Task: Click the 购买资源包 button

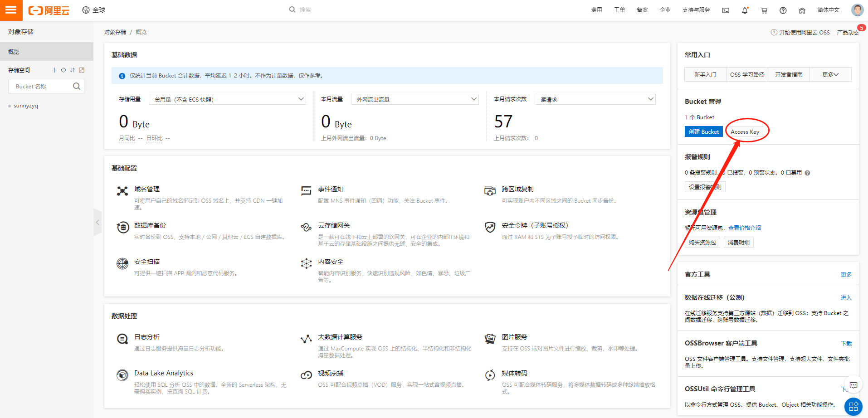Action: pos(702,242)
